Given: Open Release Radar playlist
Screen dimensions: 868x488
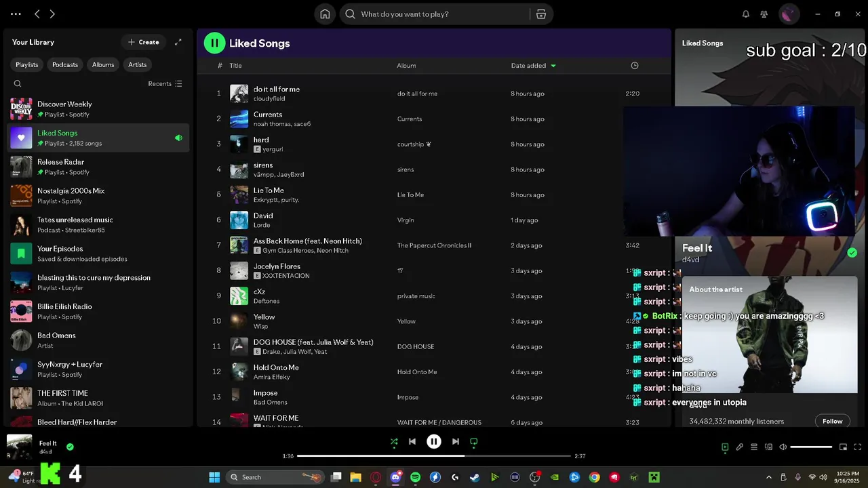Looking at the screenshot, I should tap(98, 167).
